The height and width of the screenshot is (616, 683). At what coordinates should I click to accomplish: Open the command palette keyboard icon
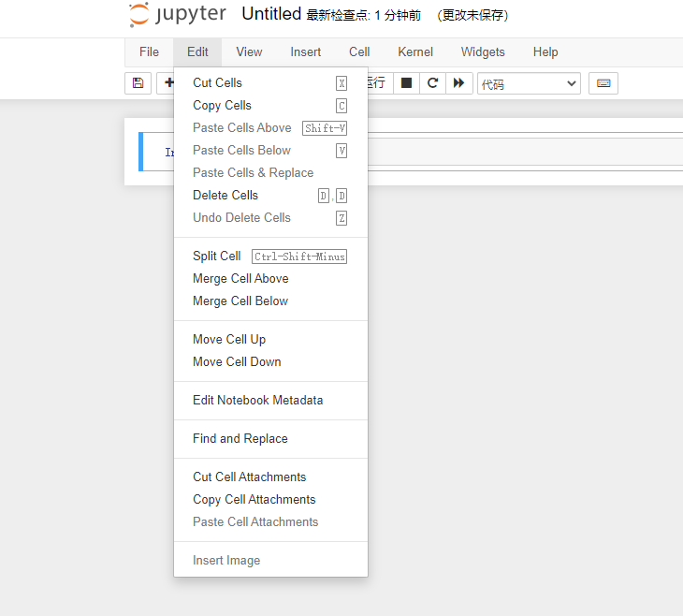tap(603, 82)
